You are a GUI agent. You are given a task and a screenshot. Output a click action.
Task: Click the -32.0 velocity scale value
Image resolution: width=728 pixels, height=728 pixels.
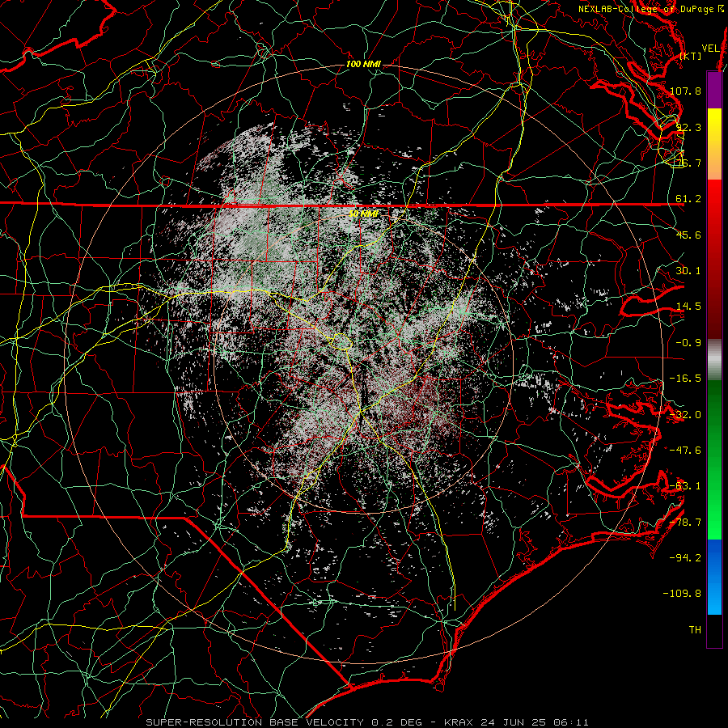tap(685, 415)
